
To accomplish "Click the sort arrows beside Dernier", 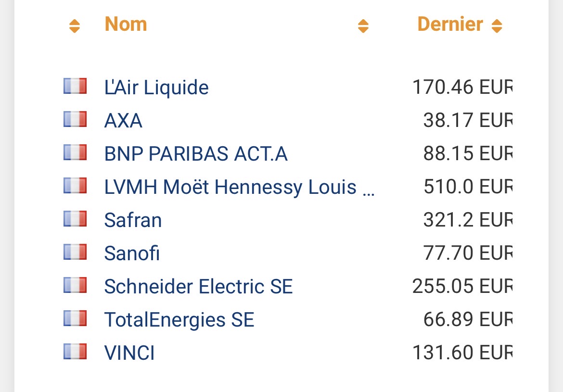I will pyautogui.click(x=497, y=26).
